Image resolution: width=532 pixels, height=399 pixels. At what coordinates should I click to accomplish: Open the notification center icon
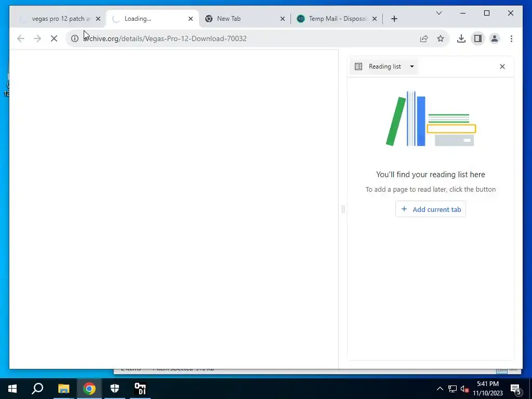[515, 389]
